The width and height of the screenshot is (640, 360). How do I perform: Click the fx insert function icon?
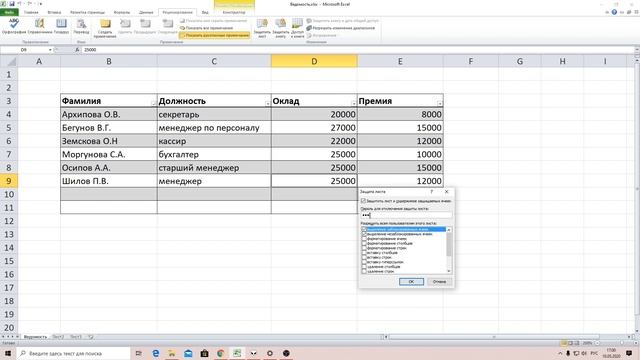click(77, 50)
